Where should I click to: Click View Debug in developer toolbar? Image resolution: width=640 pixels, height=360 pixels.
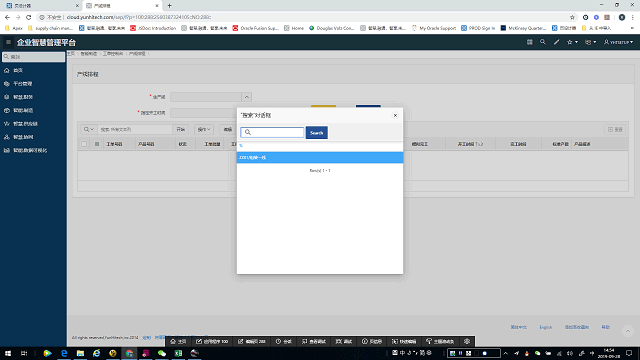tap(313, 341)
